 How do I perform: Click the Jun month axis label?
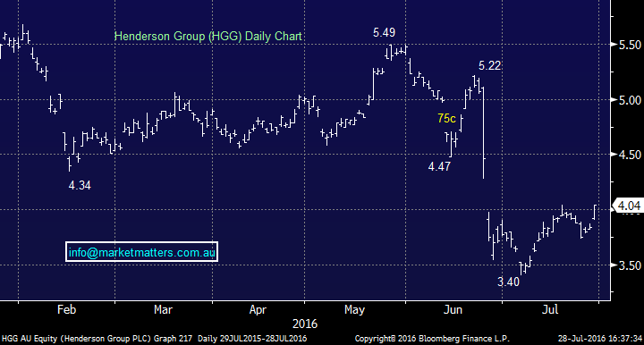click(x=453, y=309)
